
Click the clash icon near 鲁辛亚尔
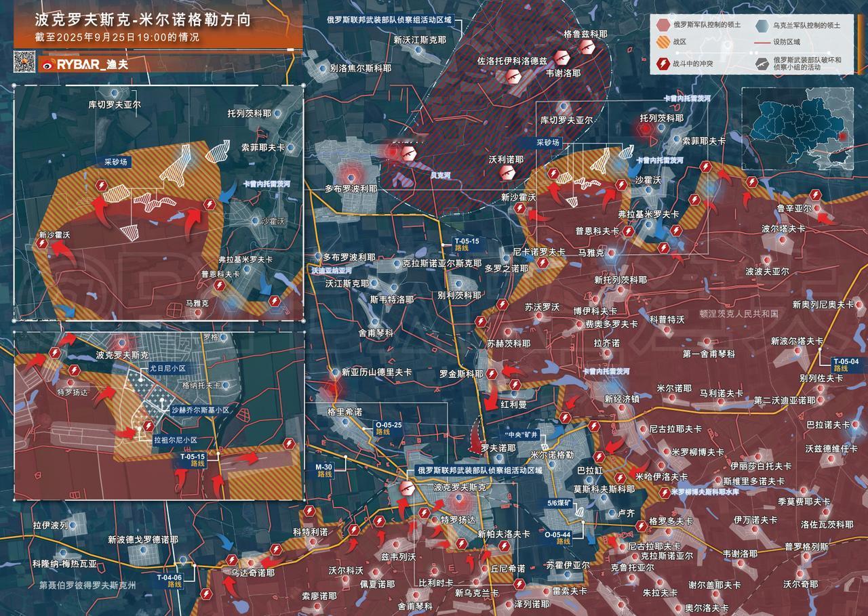815,196
